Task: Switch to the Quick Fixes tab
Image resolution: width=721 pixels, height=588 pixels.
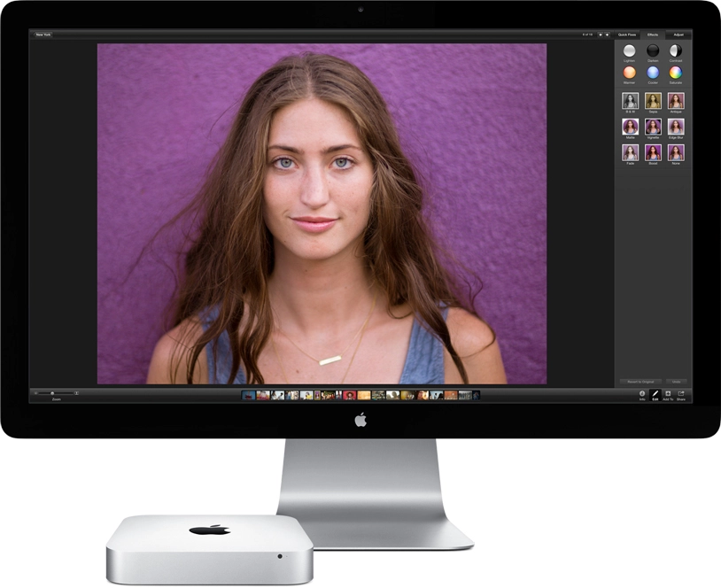Action: (626, 34)
